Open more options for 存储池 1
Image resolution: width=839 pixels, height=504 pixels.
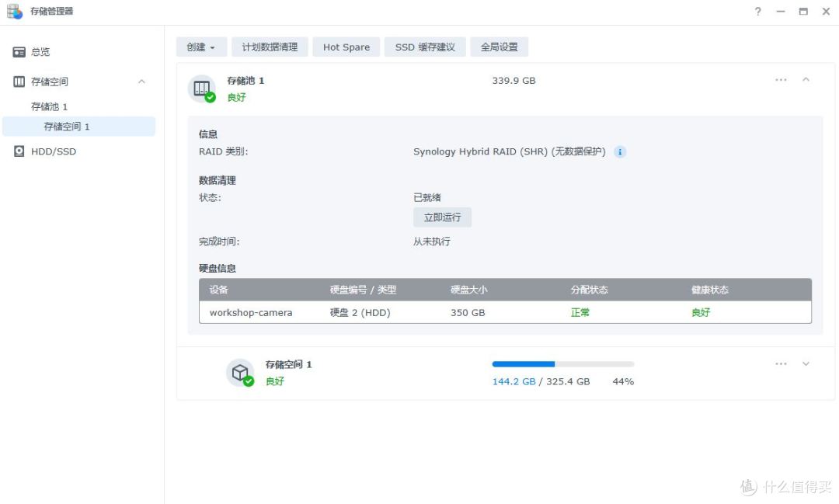click(x=781, y=80)
